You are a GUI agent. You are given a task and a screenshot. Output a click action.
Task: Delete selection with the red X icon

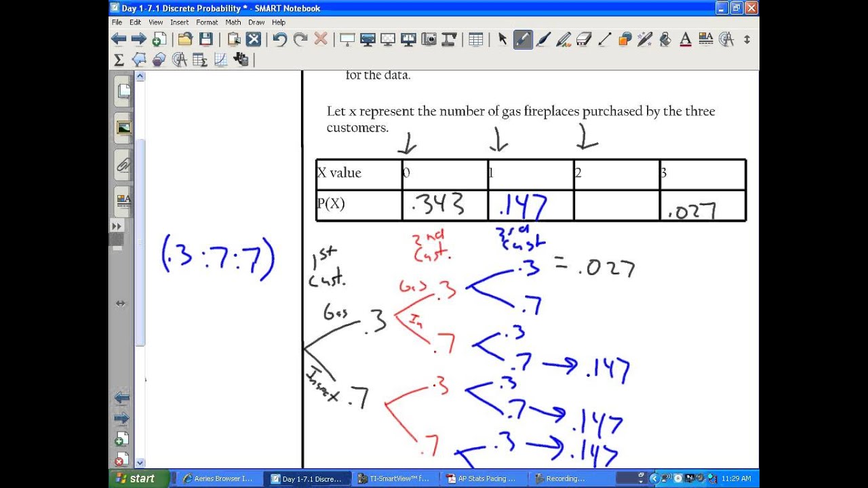click(x=321, y=39)
